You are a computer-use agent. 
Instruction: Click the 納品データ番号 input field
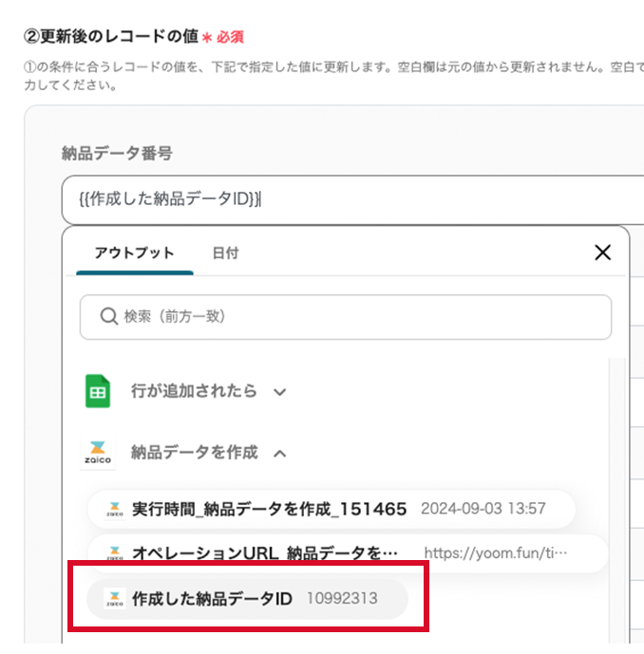[x=352, y=199]
